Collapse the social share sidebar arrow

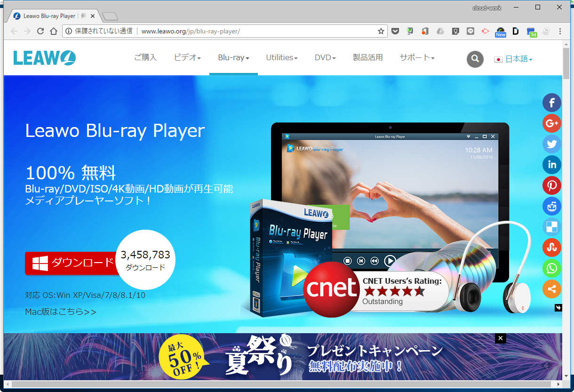pos(558,308)
